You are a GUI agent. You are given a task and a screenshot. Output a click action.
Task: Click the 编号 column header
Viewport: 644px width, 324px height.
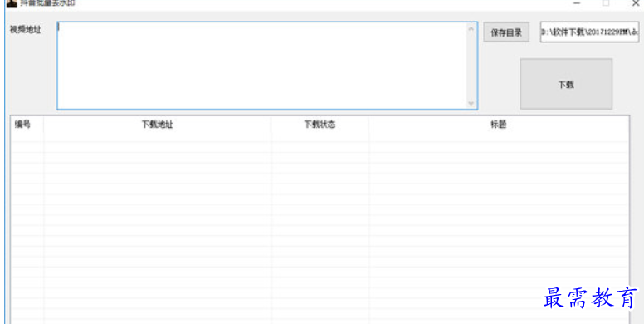pyautogui.click(x=27, y=125)
